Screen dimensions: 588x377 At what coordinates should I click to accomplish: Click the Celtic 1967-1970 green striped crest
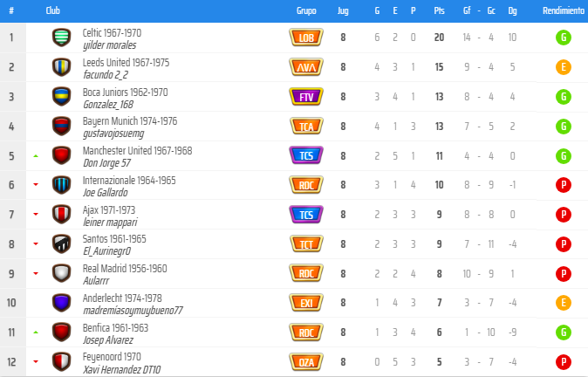61,38
